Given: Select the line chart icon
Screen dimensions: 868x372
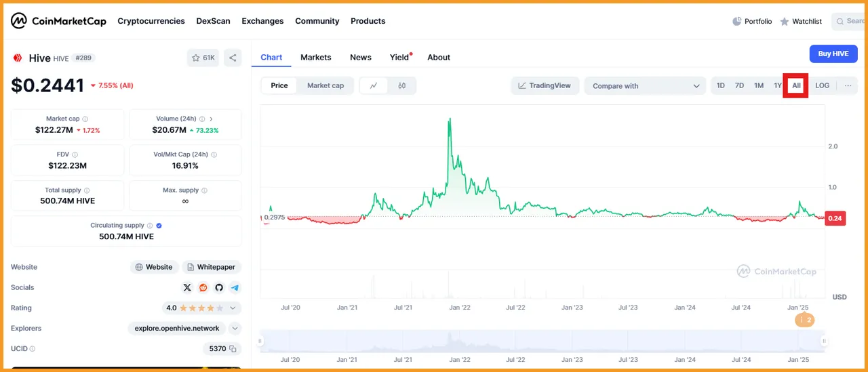Looking at the screenshot, I should [374, 85].
